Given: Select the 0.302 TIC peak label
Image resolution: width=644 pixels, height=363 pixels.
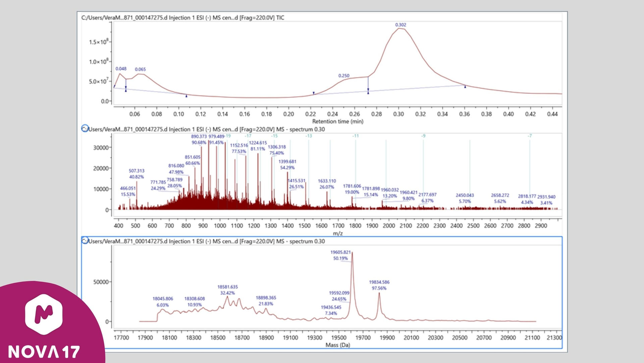Looking at the screenshot, I should 400,25.
